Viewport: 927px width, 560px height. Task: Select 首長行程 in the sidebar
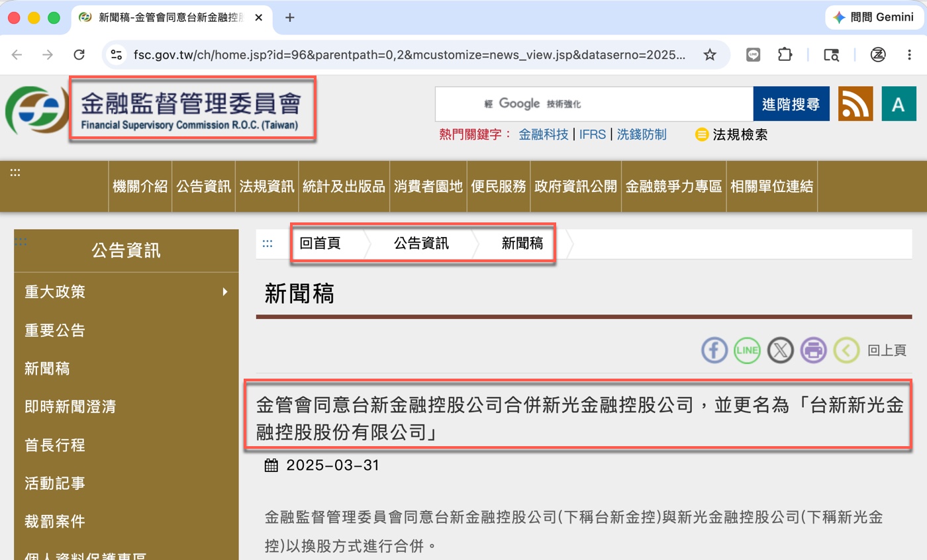(x=55, y=445)
